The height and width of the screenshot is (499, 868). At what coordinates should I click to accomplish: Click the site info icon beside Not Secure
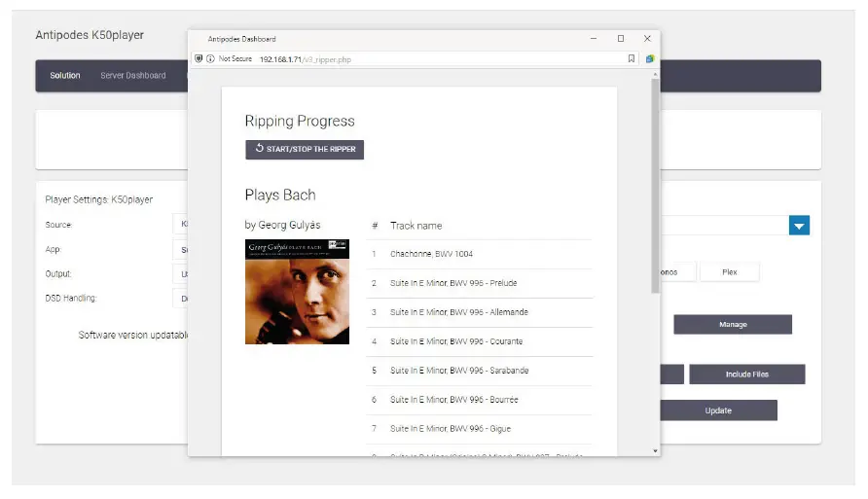(x=210, y=58)
